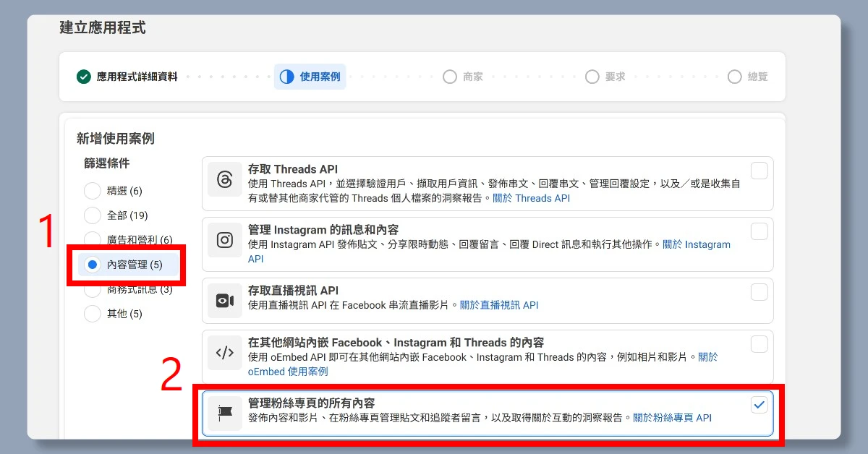Click the Threads logo icon
Viewport: 868px width, 454px height.
click(224, 179)
